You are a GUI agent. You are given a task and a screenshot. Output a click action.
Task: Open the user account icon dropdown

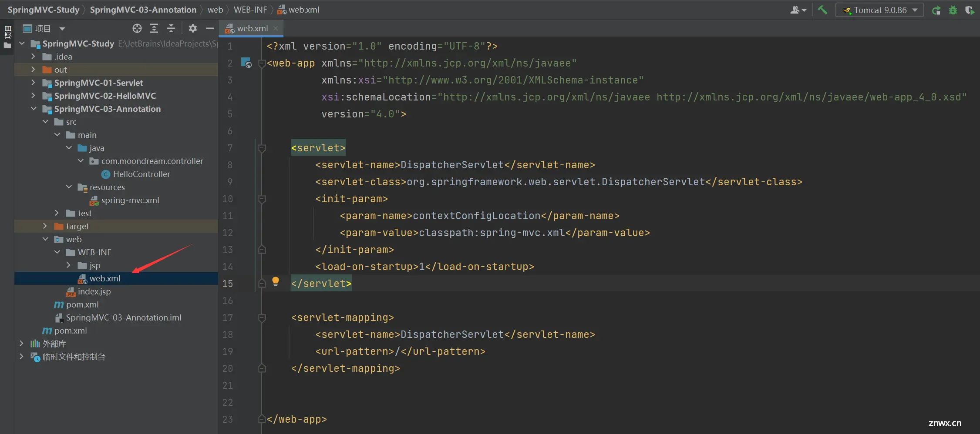[x=798, y=10]
